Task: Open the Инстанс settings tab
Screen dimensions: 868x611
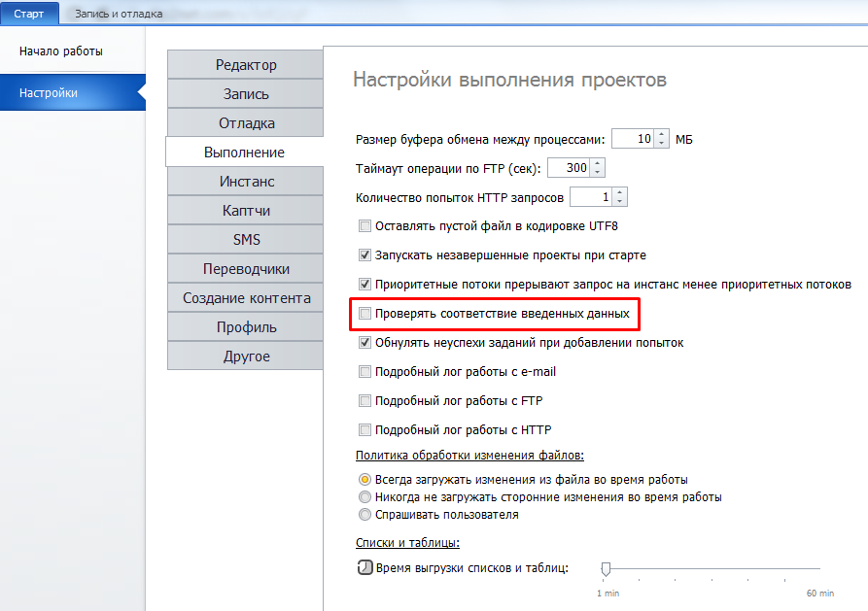Action: point(245,182)
